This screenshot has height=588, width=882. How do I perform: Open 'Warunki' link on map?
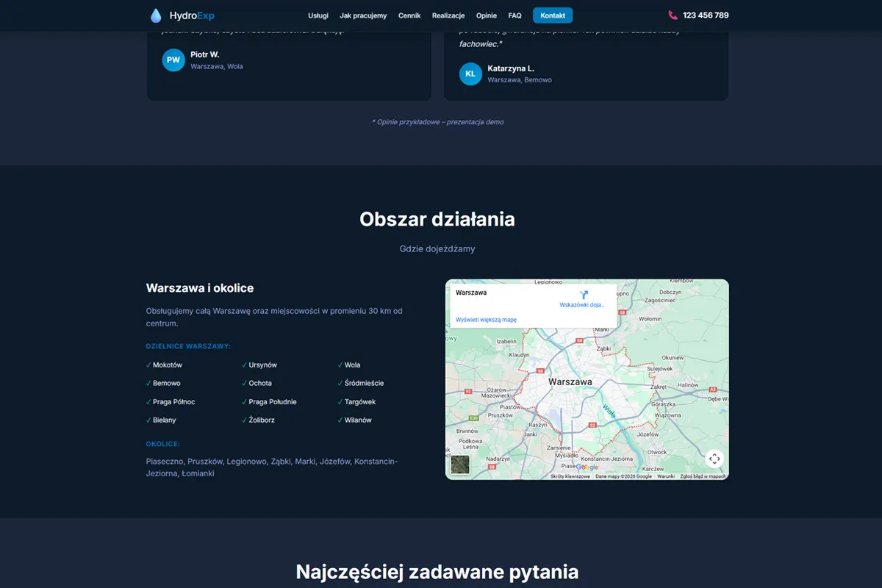666,476
